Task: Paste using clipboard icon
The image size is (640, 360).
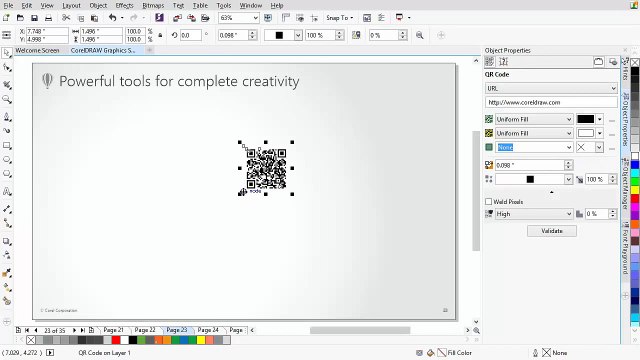Action: (94, 18)
